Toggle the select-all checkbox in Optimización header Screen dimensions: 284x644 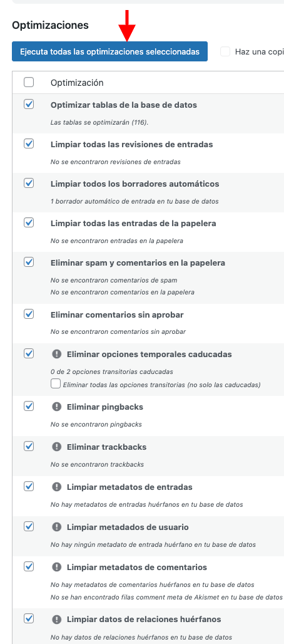tap(29, 83)
